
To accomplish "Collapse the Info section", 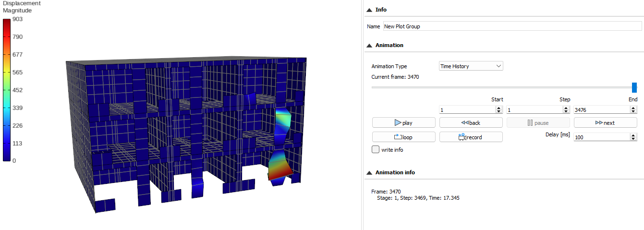I will [x=369, y=10].
